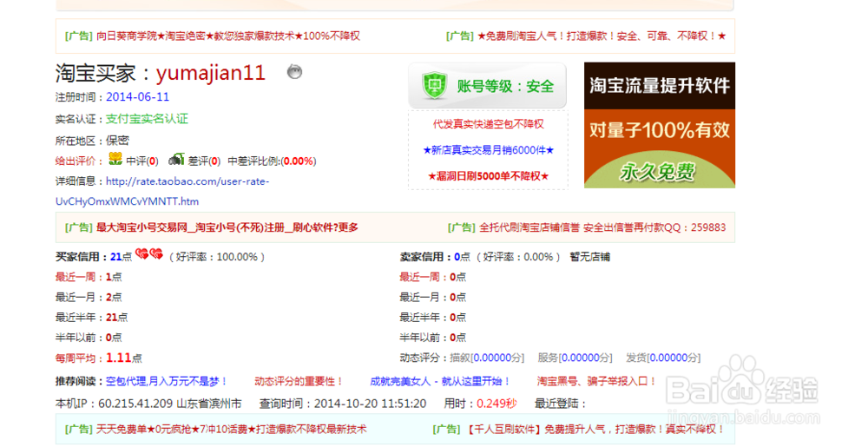Click the buyer 最近半年：21点 row

pyautogui.click(x=91, y=317)
